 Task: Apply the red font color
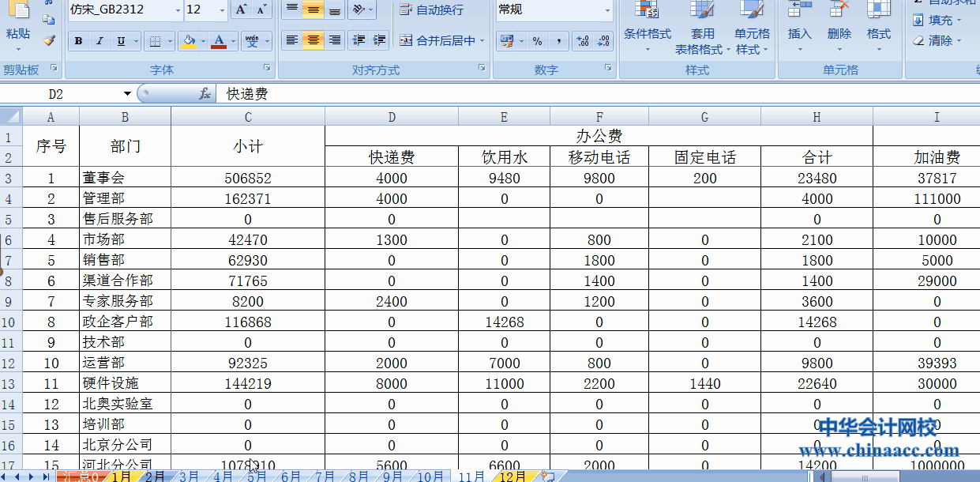(220, 41)
